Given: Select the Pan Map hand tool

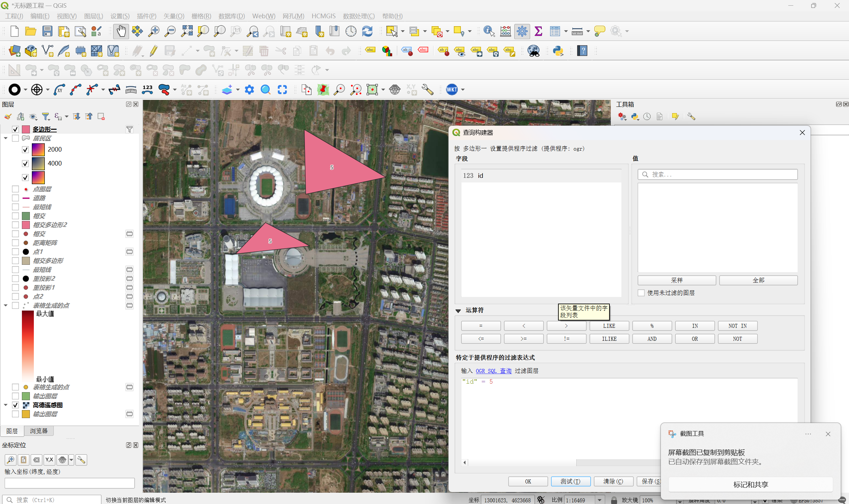Looking at the screenshot, I should point(120,31).
